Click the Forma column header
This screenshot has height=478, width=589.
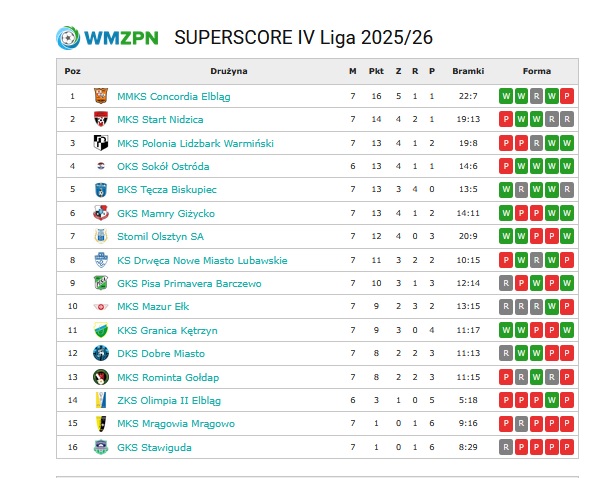(x=536, y=71)
